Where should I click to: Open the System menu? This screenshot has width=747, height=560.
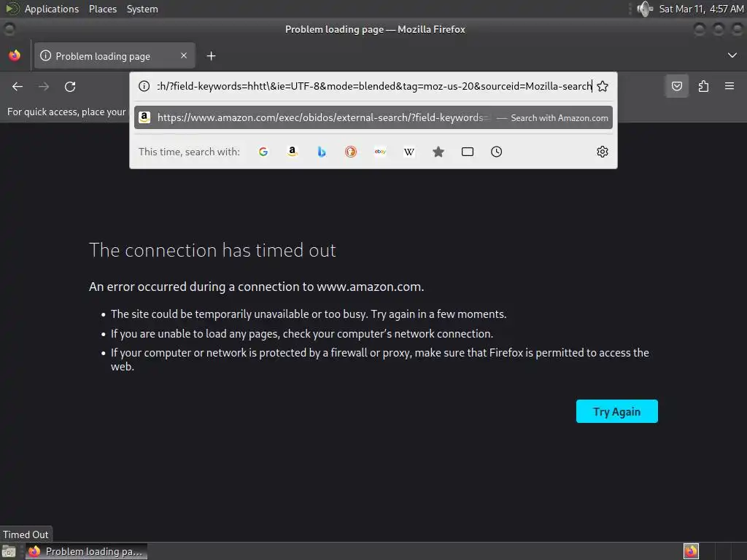click(x=142, y=9)
